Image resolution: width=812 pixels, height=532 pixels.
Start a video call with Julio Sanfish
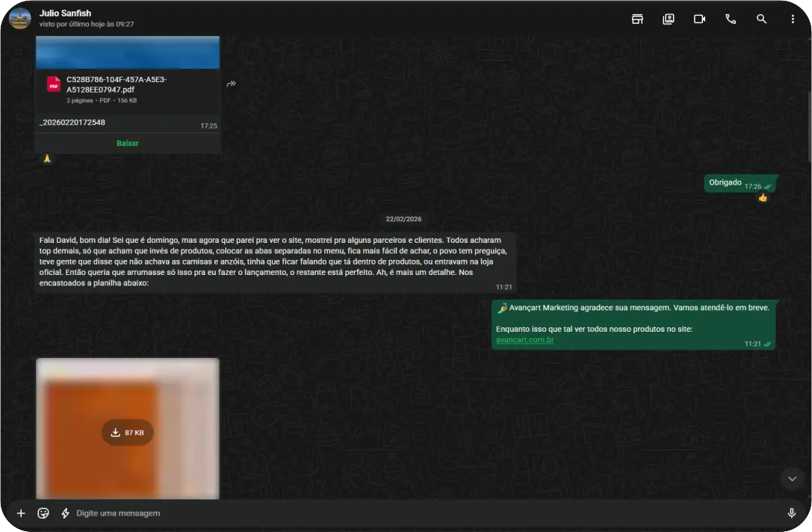tap(700, 19)
